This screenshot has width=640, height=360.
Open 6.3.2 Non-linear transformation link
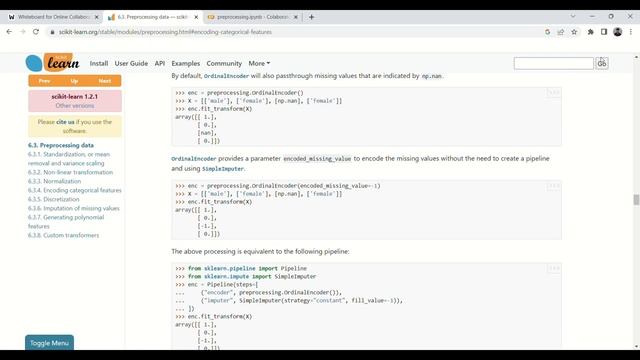click(71, 172)
